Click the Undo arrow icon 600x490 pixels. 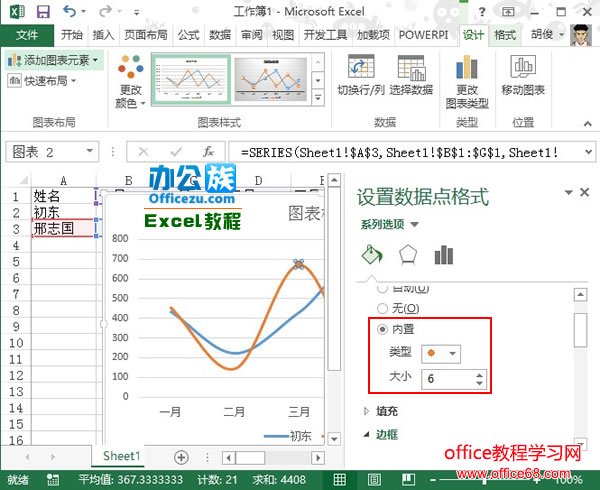[x=70, y=11]
